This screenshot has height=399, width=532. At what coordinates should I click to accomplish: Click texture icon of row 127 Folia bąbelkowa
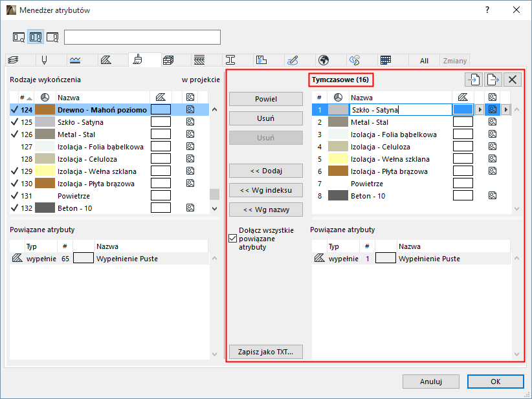pos(190,146)
